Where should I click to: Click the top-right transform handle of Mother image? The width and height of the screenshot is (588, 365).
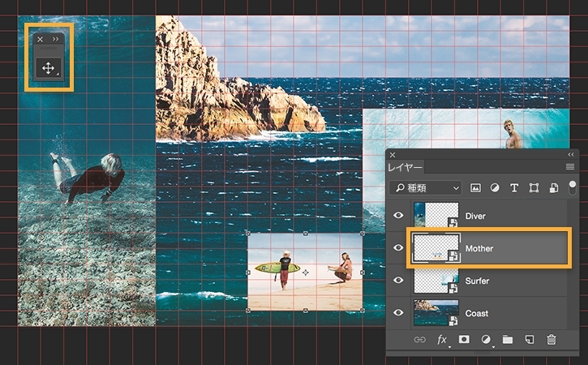(x=363, y=234)
